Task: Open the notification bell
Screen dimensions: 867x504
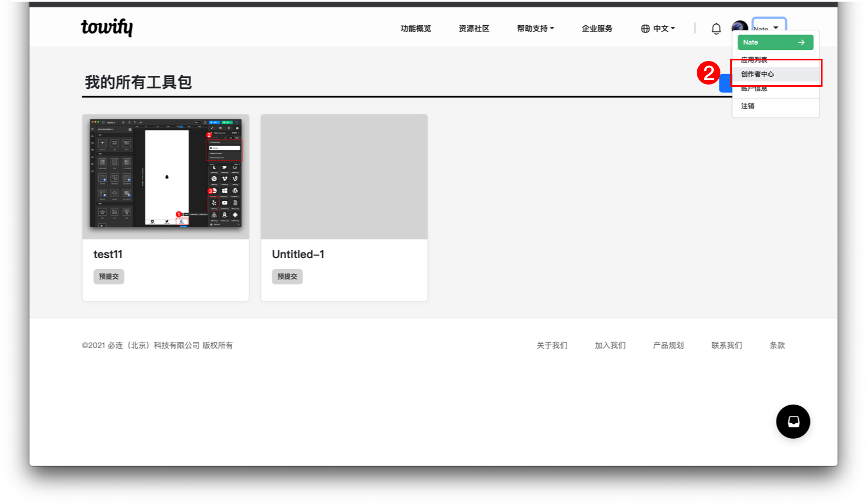Action: (716, 29)
